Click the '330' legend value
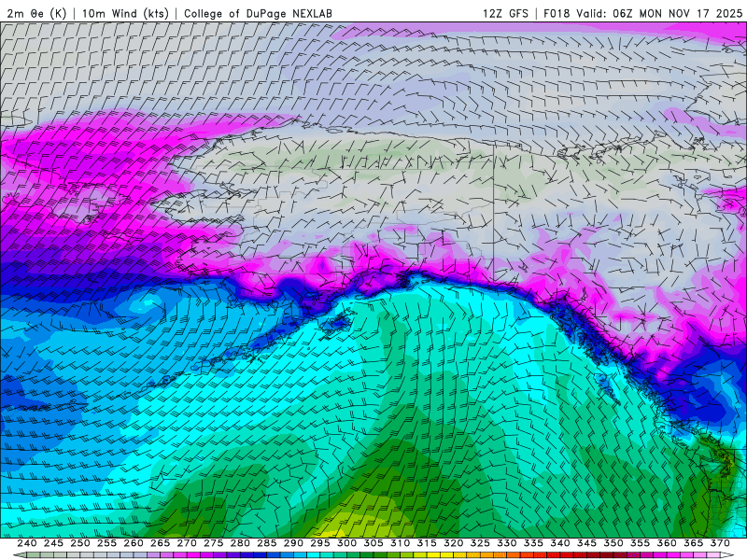The height and width of the screenshot is (560, 747). pos(507,543)
